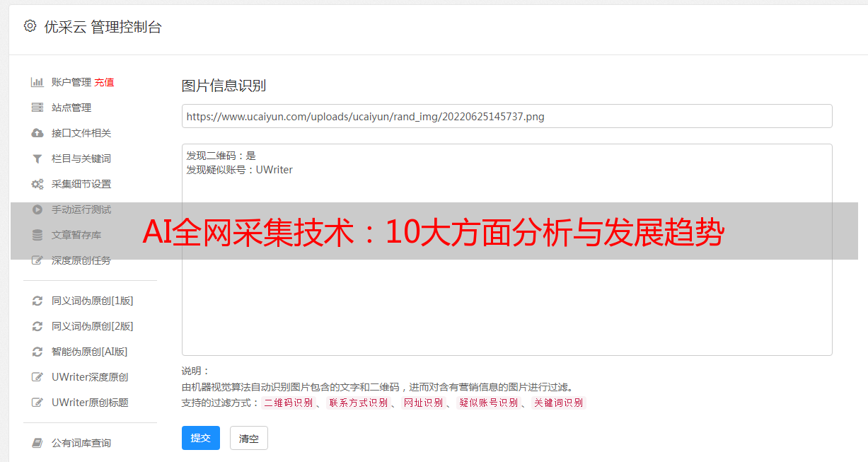Click the 联系方式识别 tag

[358, 403]
